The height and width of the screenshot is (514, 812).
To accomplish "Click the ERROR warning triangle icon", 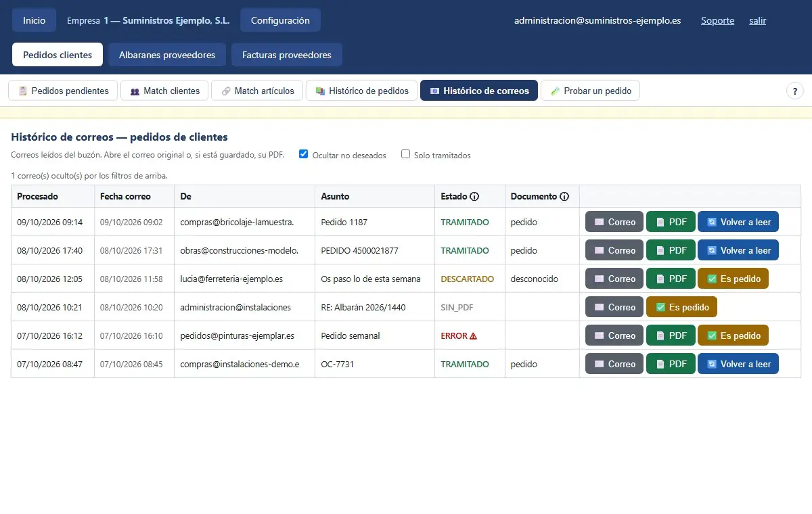I will pyautogui.click(x=473, y=336).
